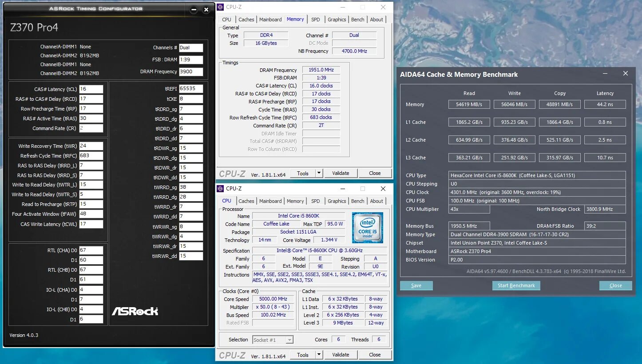Click the DRAM Frequency value 1951.0 MHz
The width and height of the screenshot is (642, 364).
[x=321, y=70]
